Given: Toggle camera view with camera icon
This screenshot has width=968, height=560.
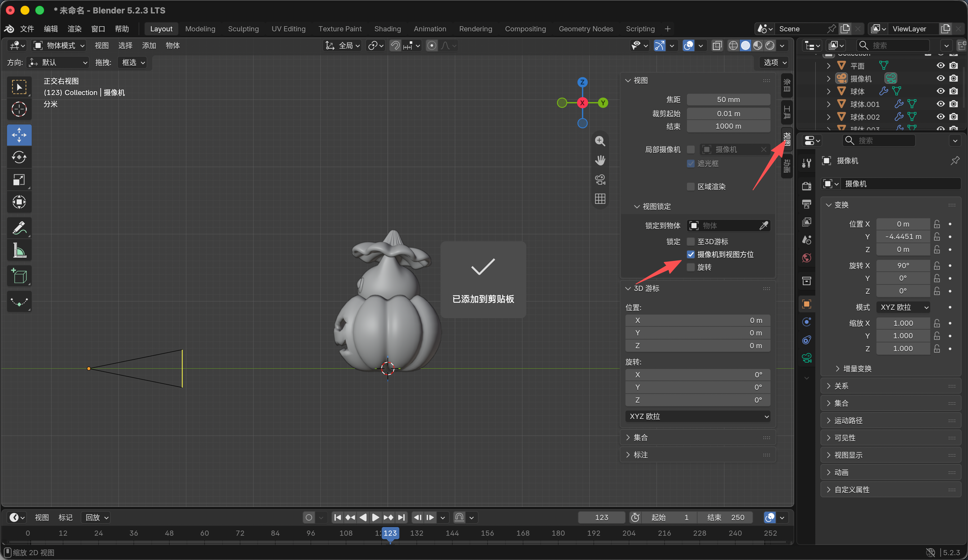Looking at the screenshot, I should click(x=600, y=179).
